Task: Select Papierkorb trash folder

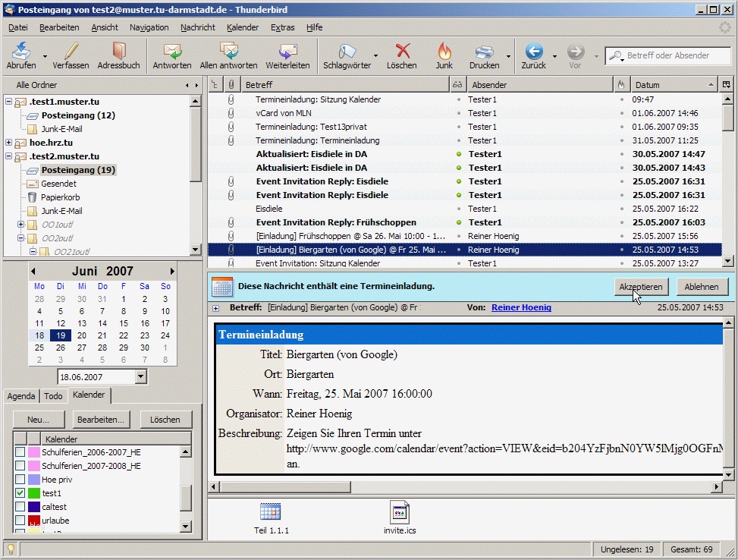Action: pos(60,197)
